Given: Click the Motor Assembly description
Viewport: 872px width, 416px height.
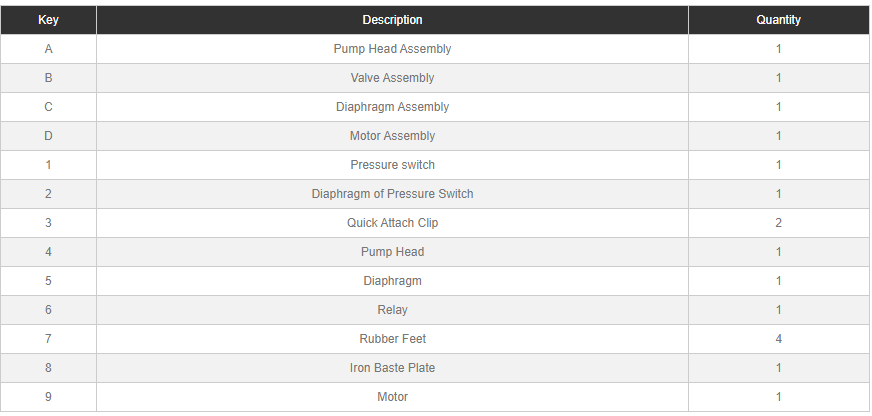Looking at the screenshot, I should pos(392,136).
